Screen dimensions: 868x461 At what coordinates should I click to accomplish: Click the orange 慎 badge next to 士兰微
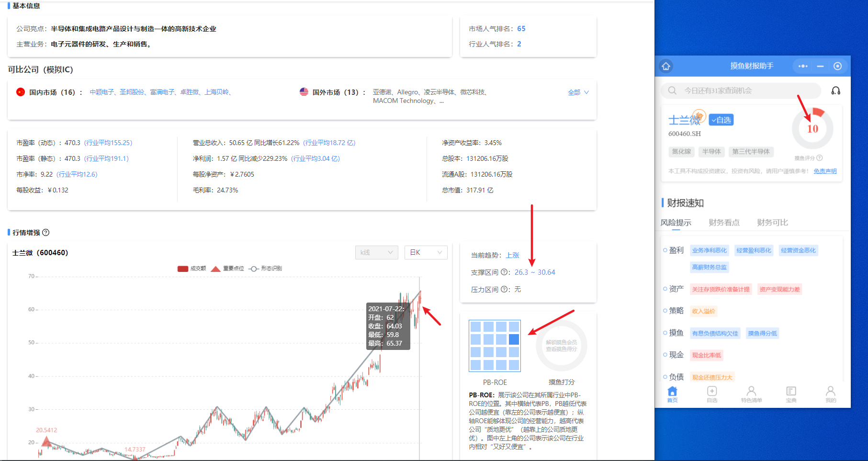tap(699, 115)
